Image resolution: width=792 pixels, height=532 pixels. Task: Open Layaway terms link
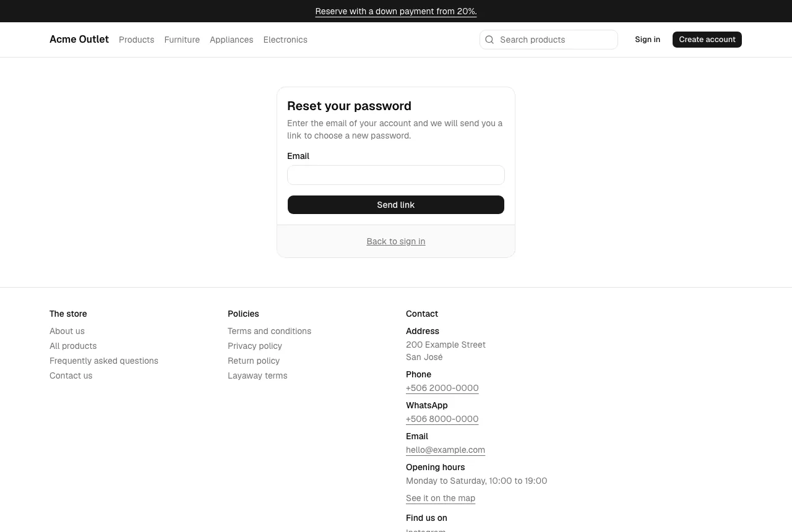click(x=257, y=375)
